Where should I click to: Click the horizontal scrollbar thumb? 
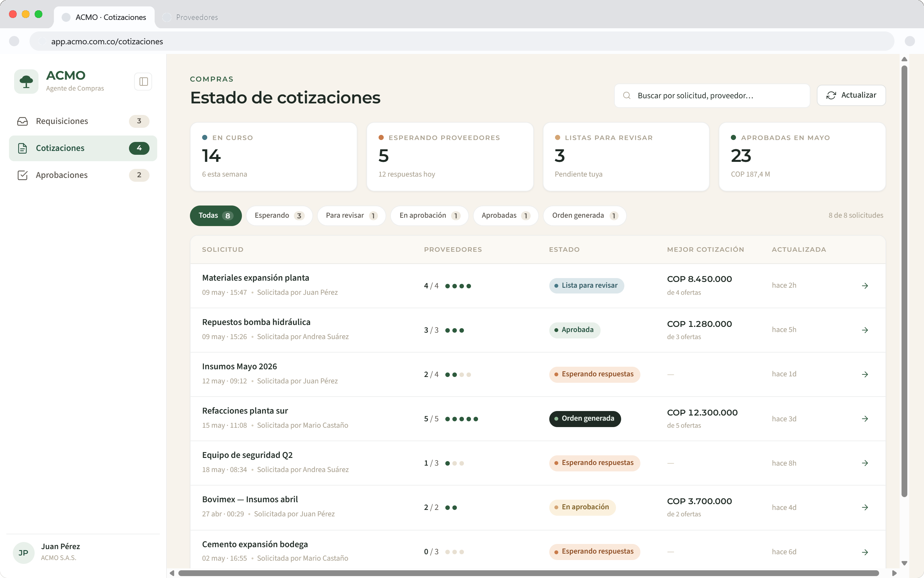click(528, 573)
